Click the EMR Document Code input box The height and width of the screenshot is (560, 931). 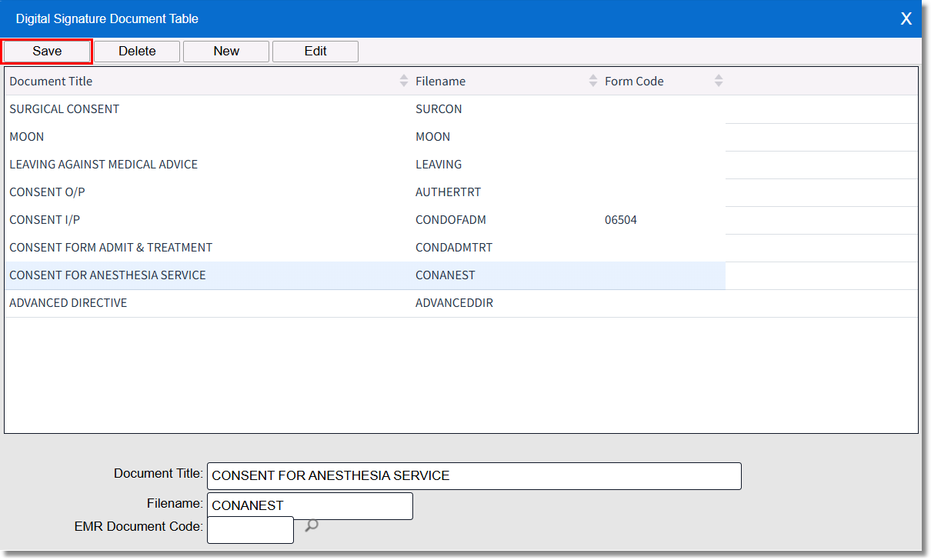250,530
